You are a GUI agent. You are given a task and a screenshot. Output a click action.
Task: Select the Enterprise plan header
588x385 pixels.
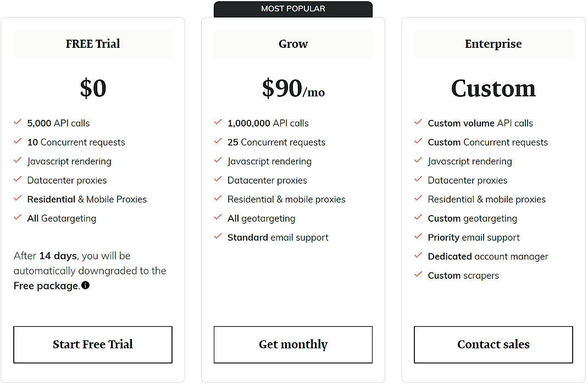(493, 43)
